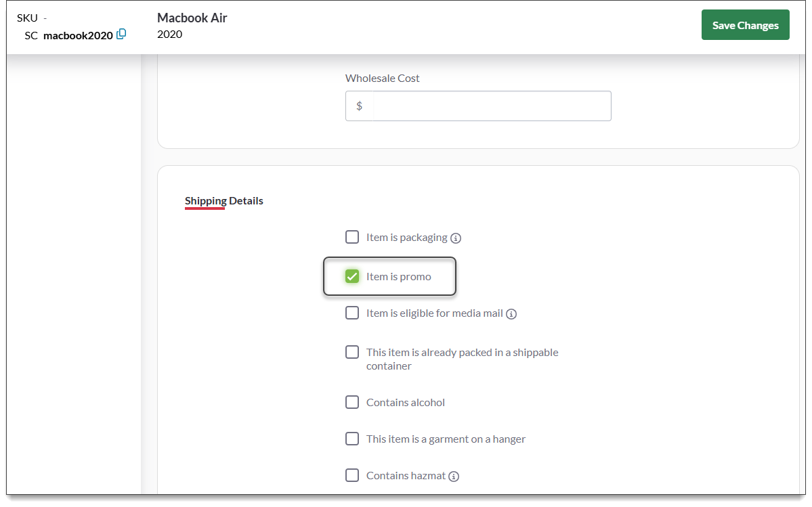Click the SKU label in header
Image resolution: width=812 pixels, height=507 pixels.
pos(27,18)
